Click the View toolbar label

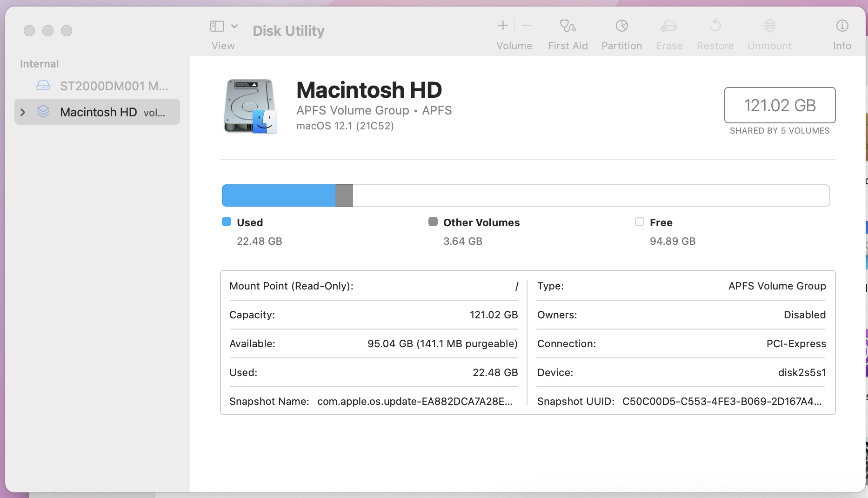223,46
